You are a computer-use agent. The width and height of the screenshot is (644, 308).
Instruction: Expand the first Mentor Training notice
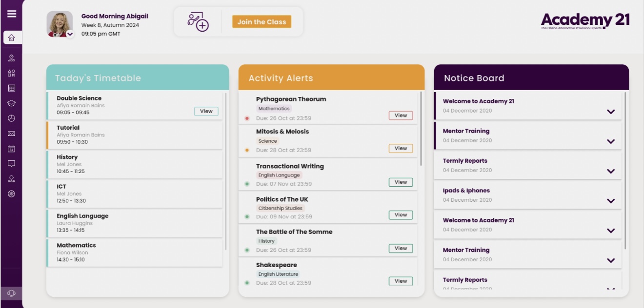[x=610, y=141]
